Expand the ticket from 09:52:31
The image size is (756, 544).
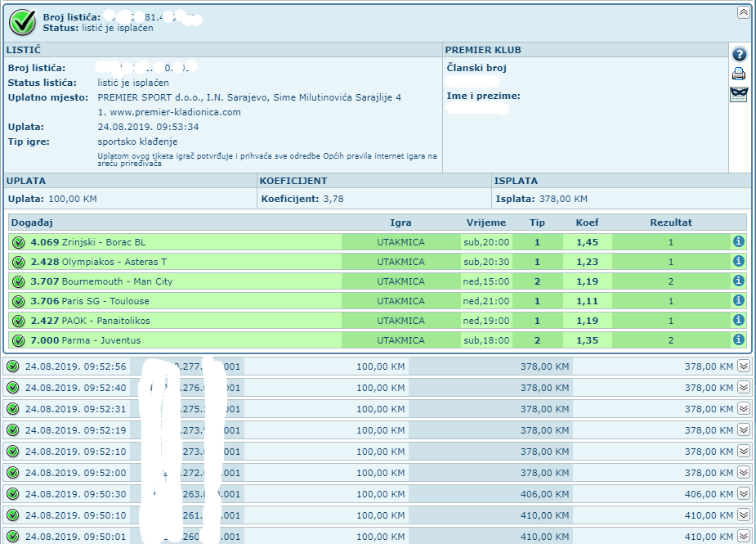coord(744,408)
